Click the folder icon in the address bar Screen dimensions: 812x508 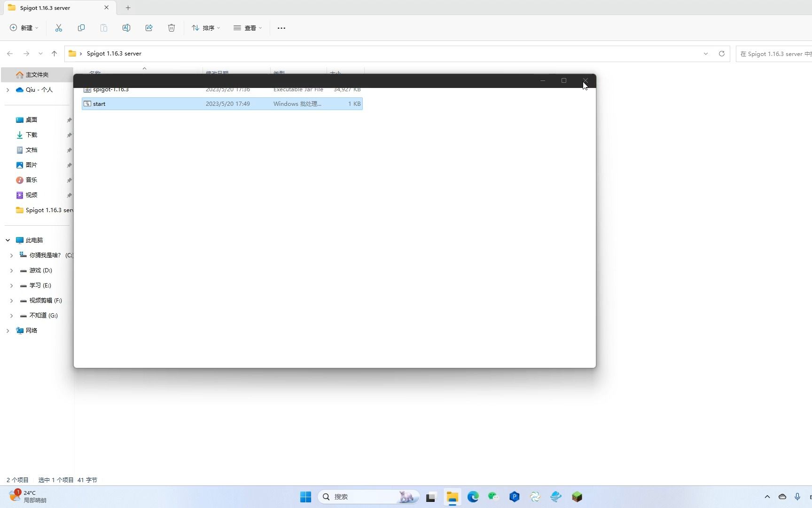72,54
